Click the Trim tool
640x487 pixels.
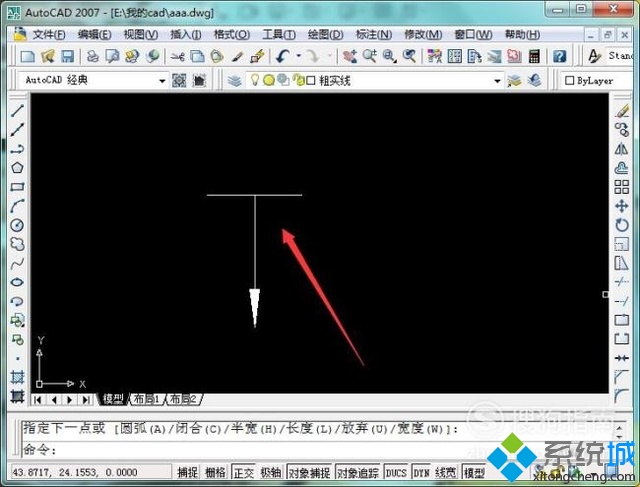pos(622,282)
